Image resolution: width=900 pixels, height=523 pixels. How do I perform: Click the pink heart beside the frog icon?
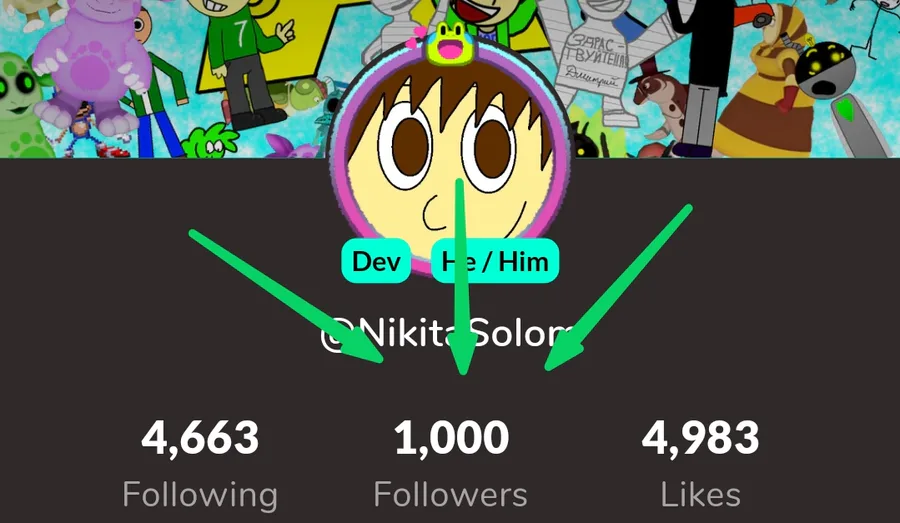pos(414,37)
